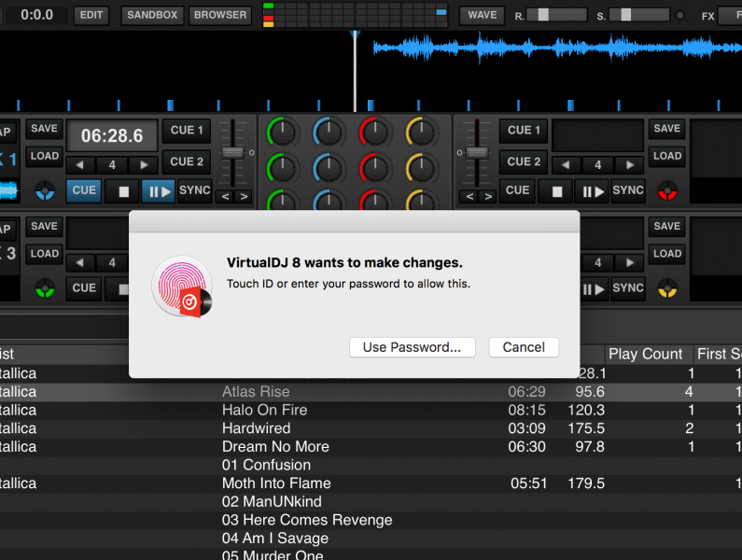Open the SANDBOX mode in the top bar
The width and height of the screenshot is (742, 560).
(x=152, y=15)
